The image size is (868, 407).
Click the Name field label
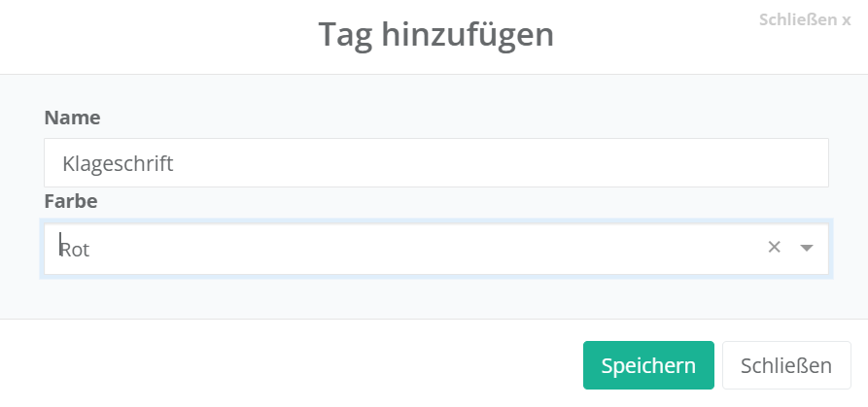click(72, 118)
